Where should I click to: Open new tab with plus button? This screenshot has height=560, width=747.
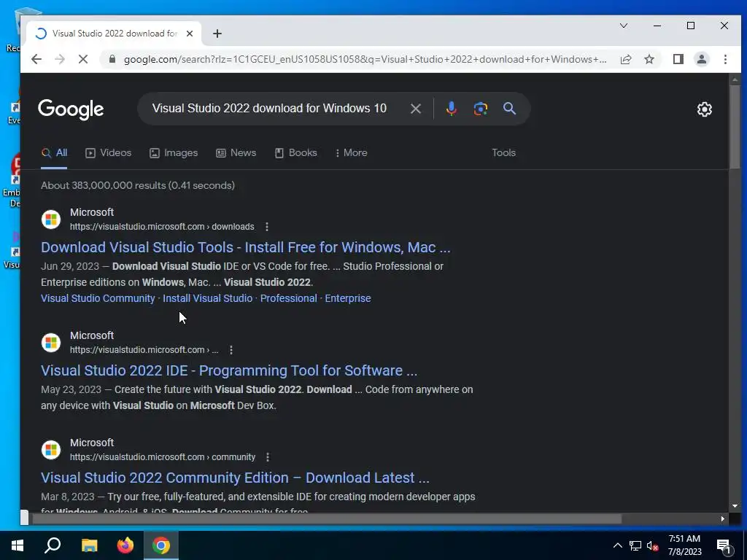point(217,34)
